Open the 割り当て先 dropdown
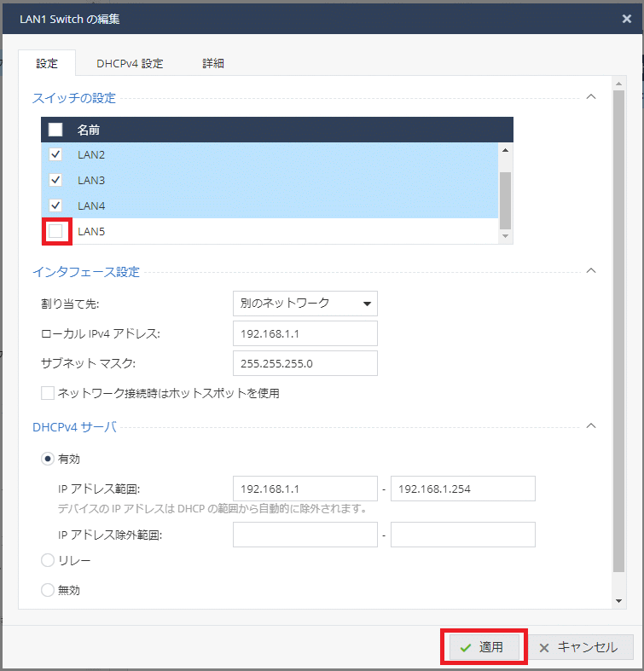644x671 pixels. [x=305, y=304]
